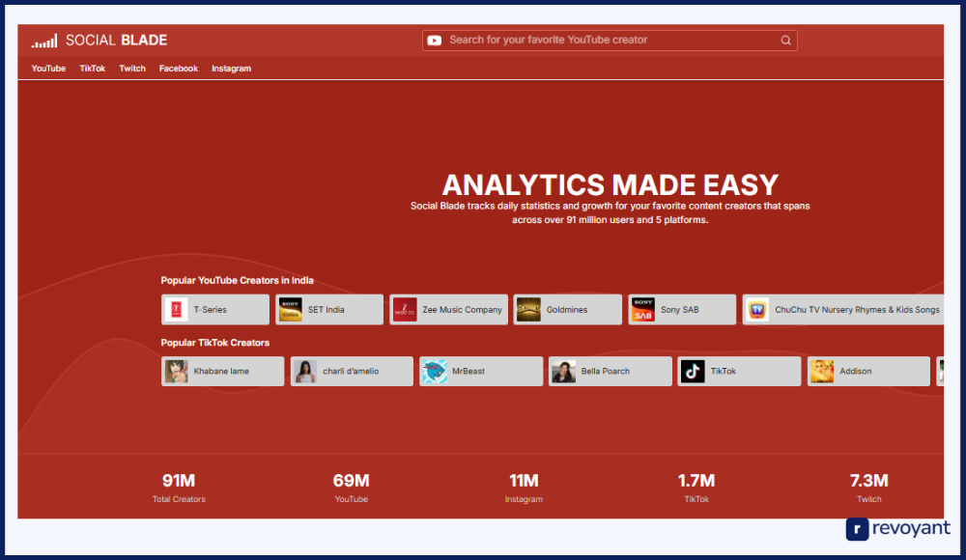Open the YouTube platform tab
The height and width of the screenshot is (560, 966).
tap(48, 69)
